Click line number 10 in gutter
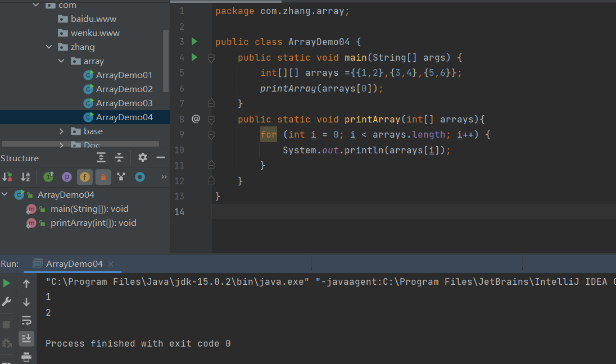 (179, 150)
